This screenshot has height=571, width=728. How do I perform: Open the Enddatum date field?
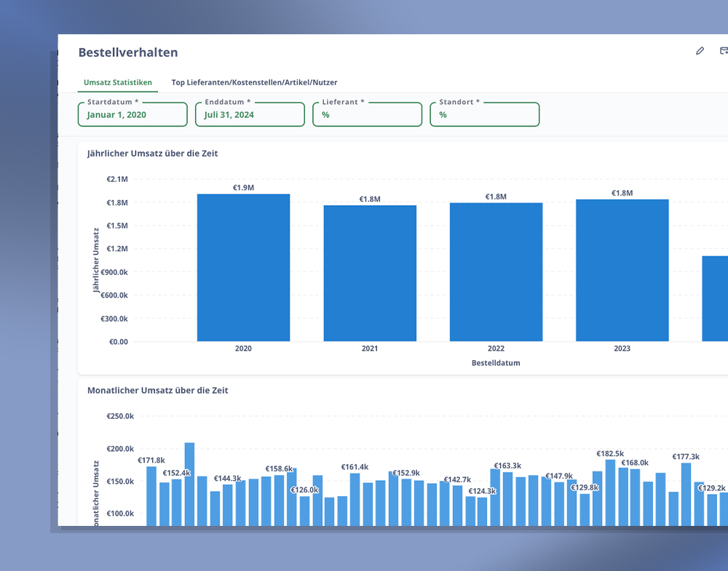pos(250,114)
